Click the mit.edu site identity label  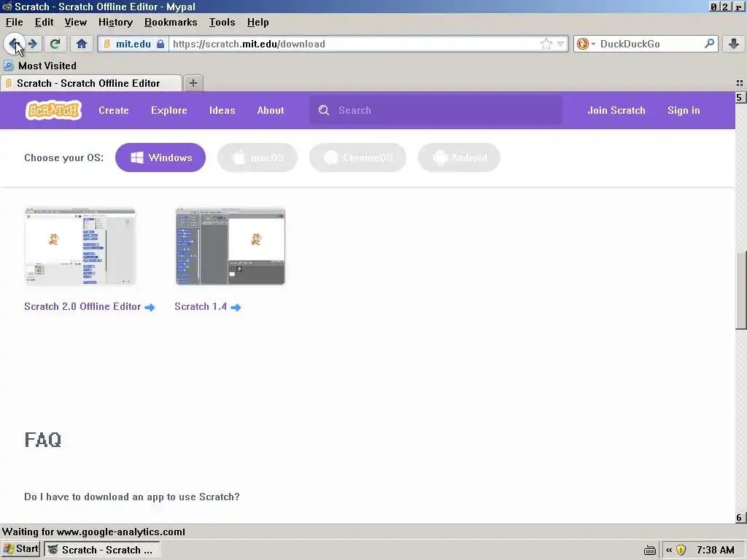click(133, 44)
